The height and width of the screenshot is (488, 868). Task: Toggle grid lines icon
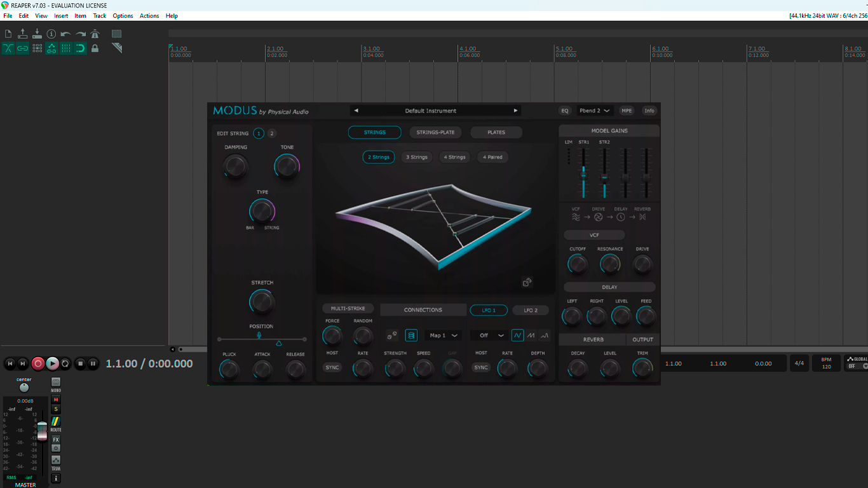pyautogui.click(x=66, y=48)
